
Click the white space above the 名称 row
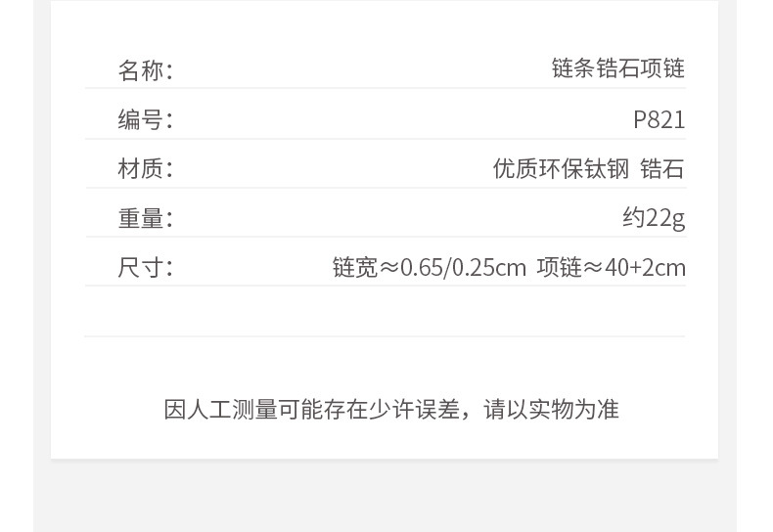385,27
